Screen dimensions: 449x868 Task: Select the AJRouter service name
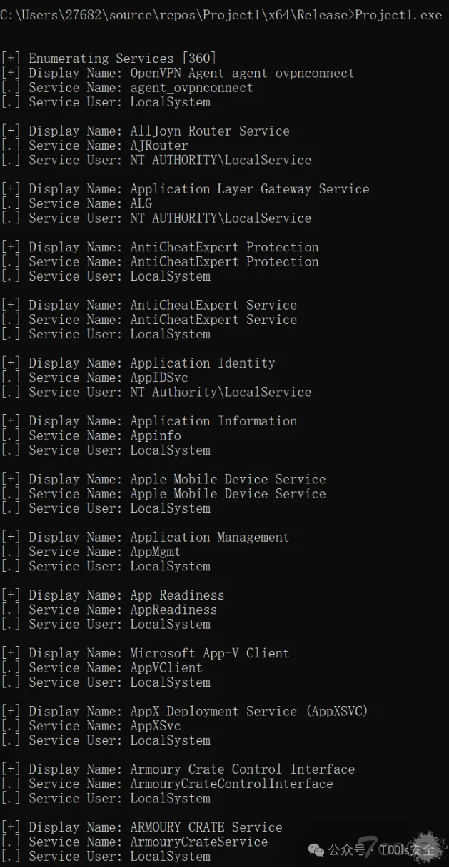click(x=159, y=146)
